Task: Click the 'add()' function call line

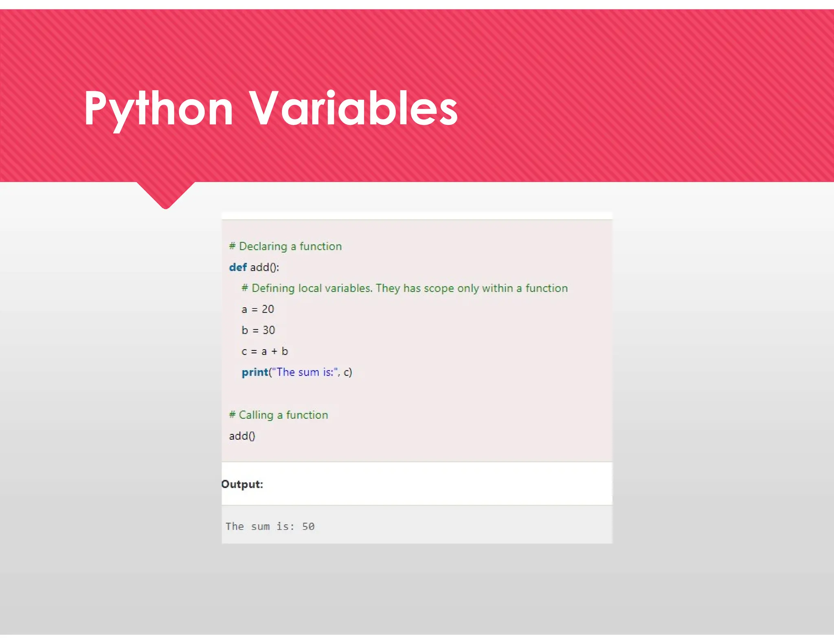Action: (x=242, y=436)
